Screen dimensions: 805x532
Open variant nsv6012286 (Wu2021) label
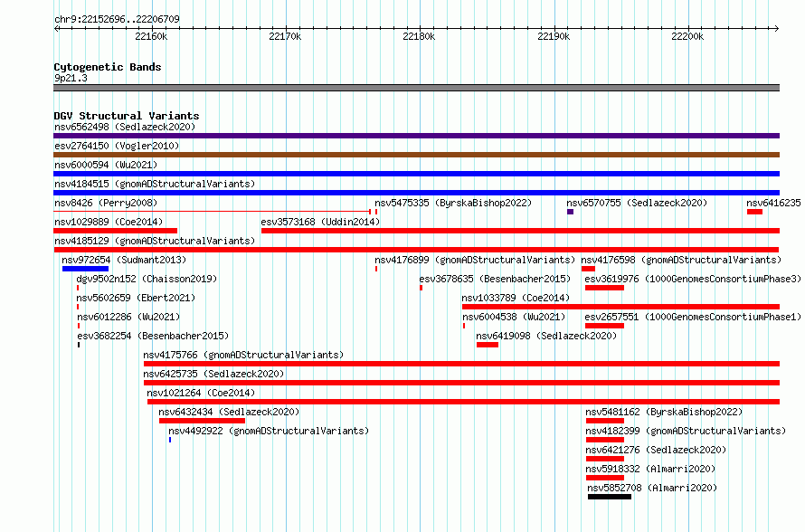pos(128,317)
